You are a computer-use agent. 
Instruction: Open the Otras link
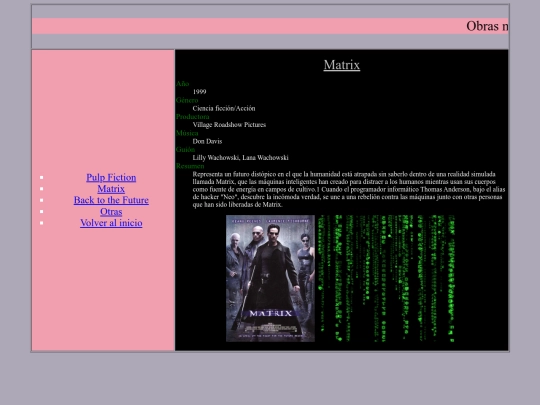tap(111, 211)
